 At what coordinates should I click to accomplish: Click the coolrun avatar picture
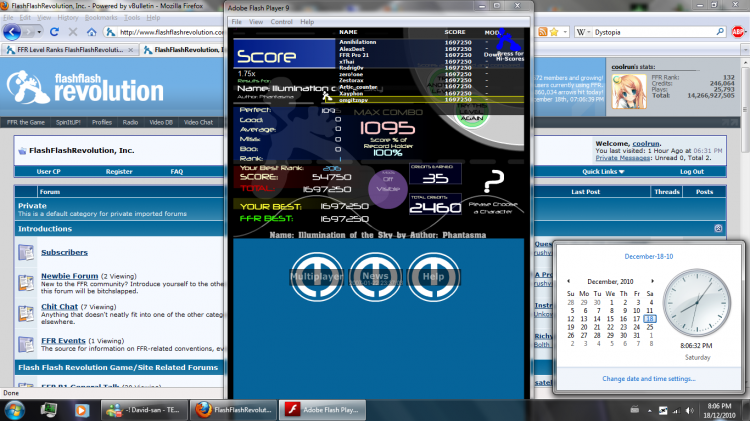click(629, 91)
